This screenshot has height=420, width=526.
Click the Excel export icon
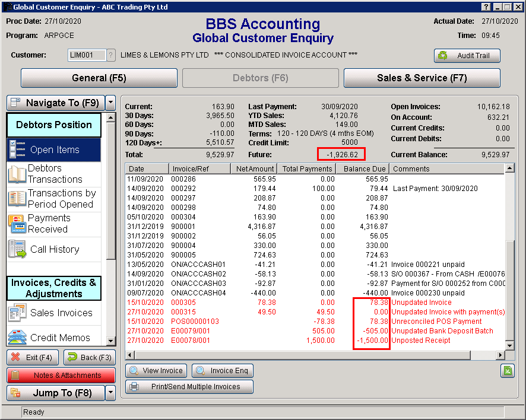coord(506,371)
